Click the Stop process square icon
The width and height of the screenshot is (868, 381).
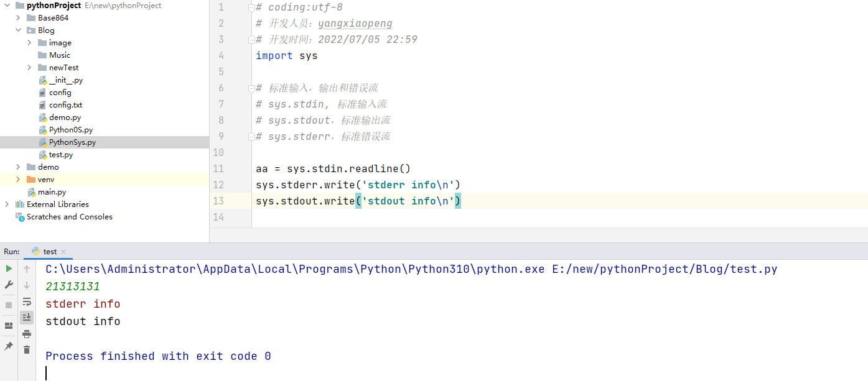click(9, 305)
